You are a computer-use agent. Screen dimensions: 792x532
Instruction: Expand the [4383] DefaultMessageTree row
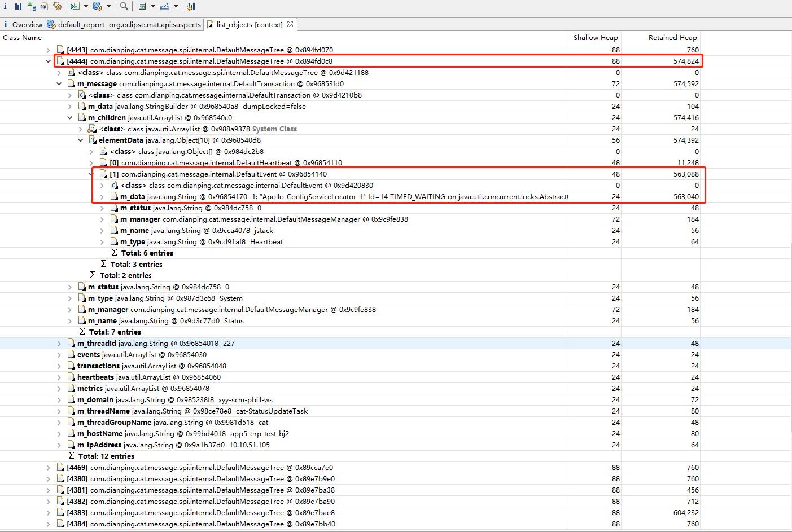click(48, 512)
